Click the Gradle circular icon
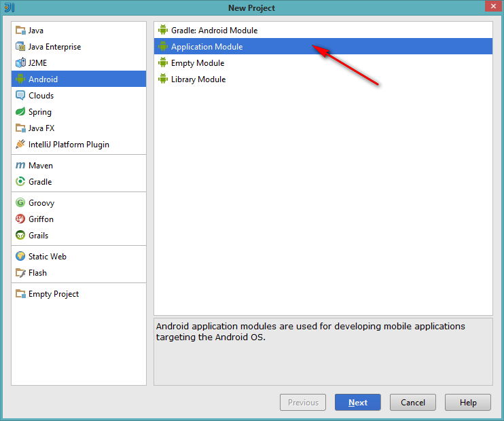504x421 pixels. 20,181
